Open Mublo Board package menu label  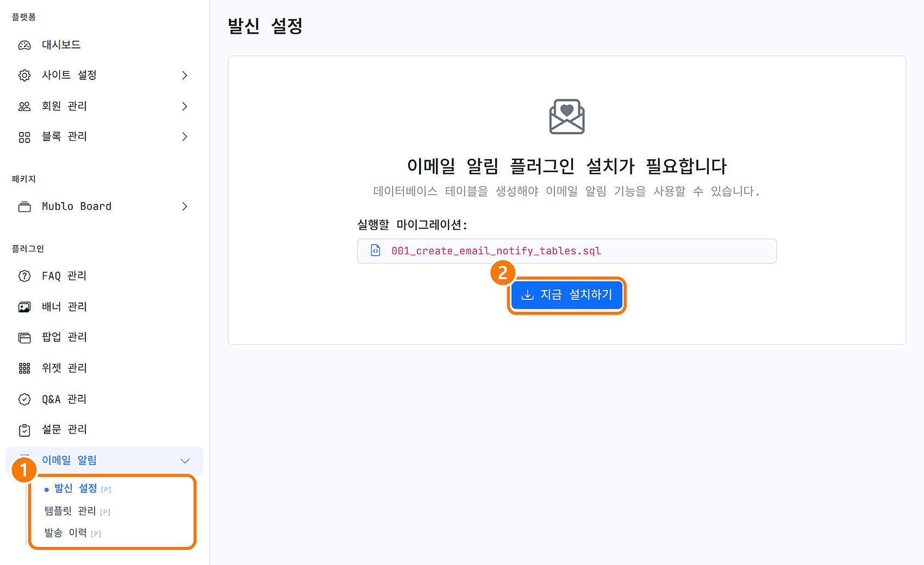point(77,206)
